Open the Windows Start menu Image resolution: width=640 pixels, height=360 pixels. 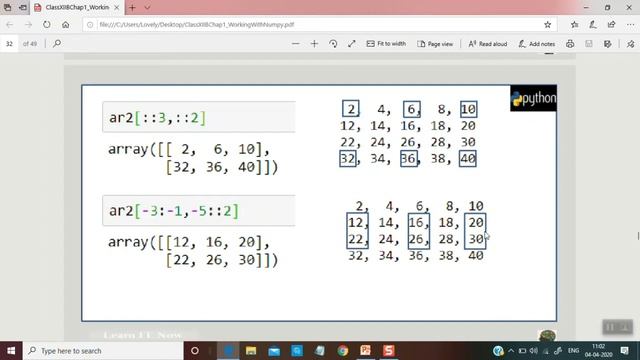pos(11,351)
